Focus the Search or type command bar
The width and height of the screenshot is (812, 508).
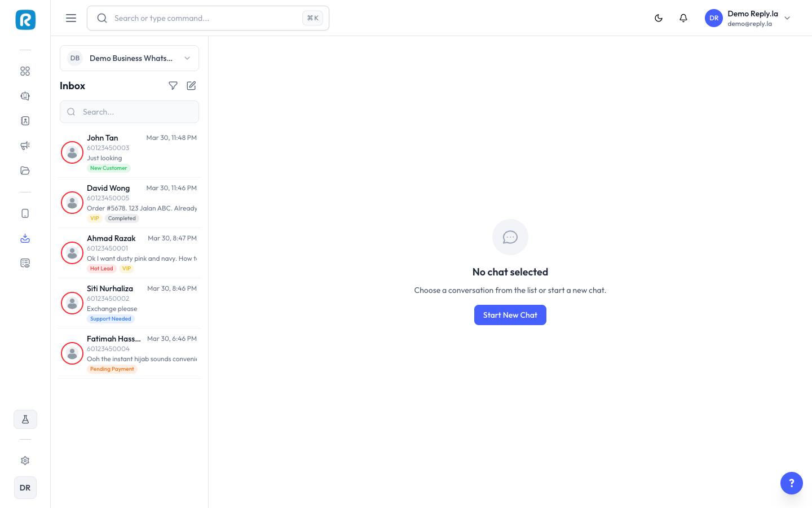208,18
